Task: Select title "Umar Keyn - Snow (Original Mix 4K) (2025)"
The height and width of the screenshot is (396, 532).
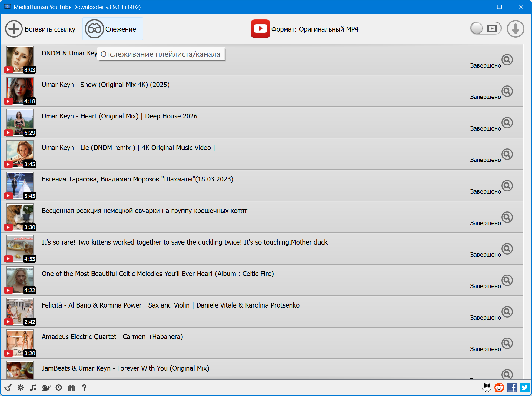Action: (x=106, y=85)
